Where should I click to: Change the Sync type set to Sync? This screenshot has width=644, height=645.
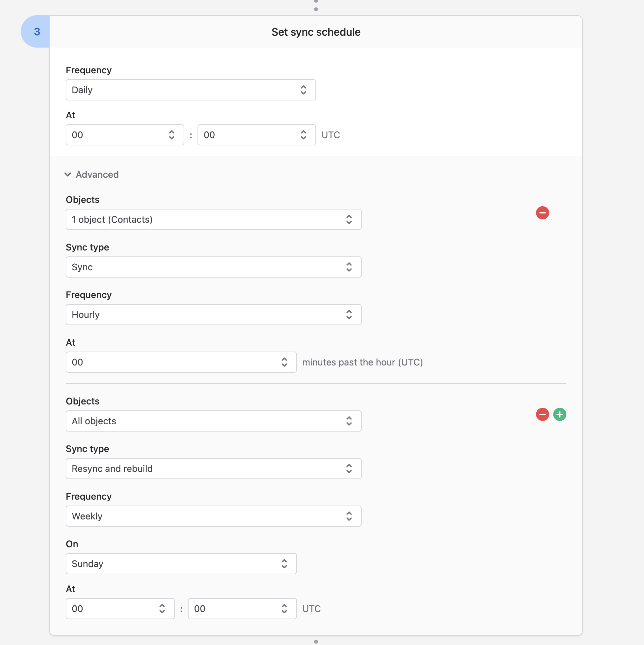[x=213, y=267]
